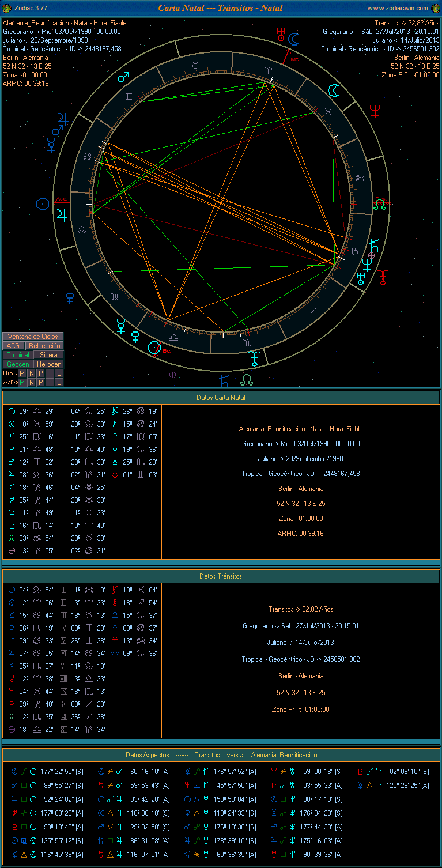Toggle the Orb N option
The height and width of the screenshot is (868, 442).
click(x=31, y=373)
